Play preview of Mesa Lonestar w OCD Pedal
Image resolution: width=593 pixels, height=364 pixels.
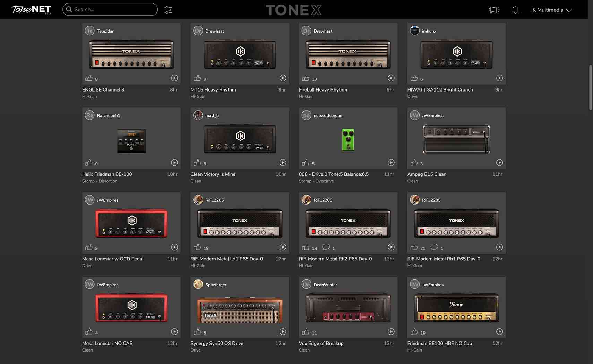(x=174, y=247)
